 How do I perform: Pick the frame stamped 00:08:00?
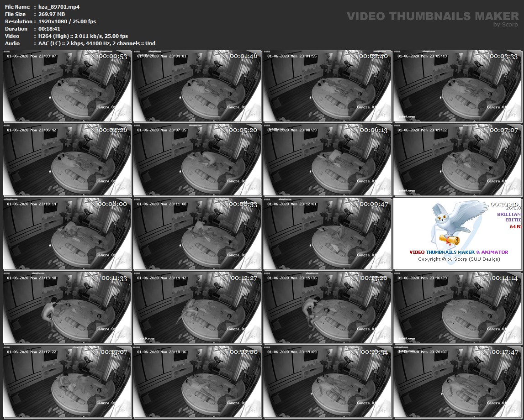click(x=67, y=234)
